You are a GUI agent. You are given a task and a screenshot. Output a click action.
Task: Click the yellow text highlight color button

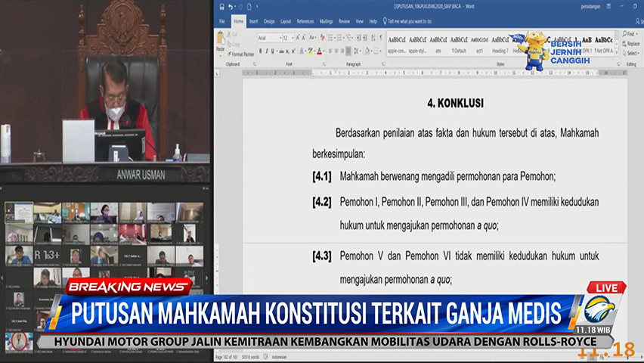coord(311,51)
